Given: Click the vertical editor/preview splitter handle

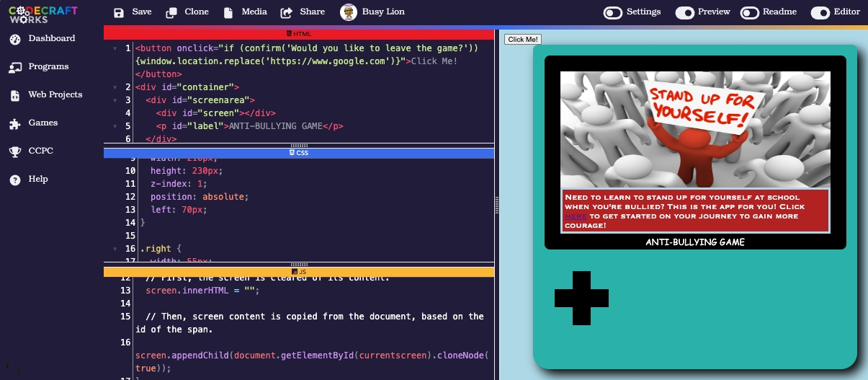Looking at the screenshot, I should [497, 204].
